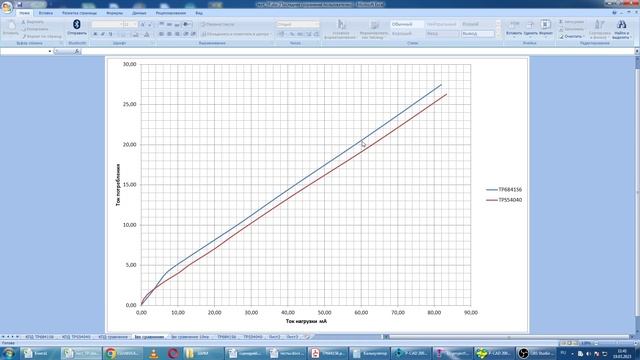Open the Name Box drop-down arrow
Screen dimensions: 640x360
pos(50,51)
